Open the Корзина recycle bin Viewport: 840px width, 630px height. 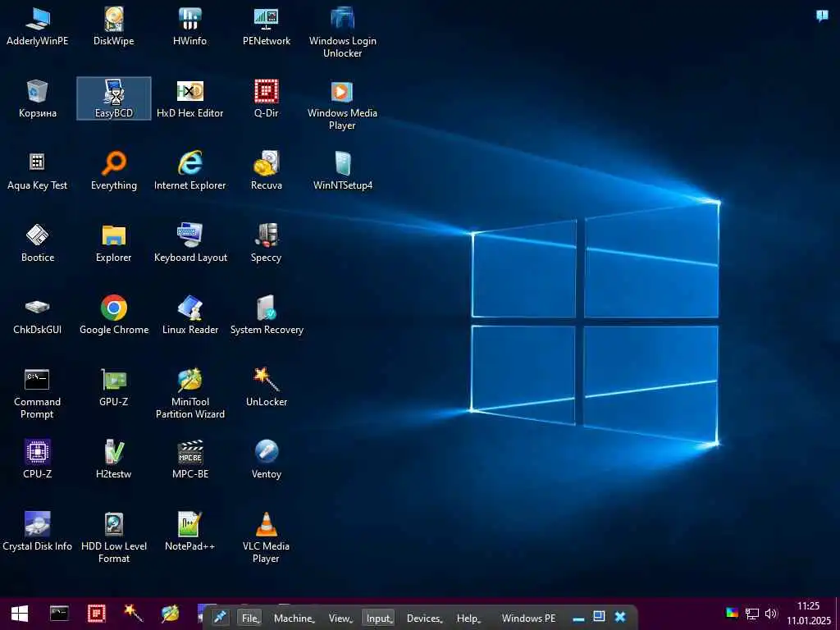pyautogui.click(x=38, y=99)
